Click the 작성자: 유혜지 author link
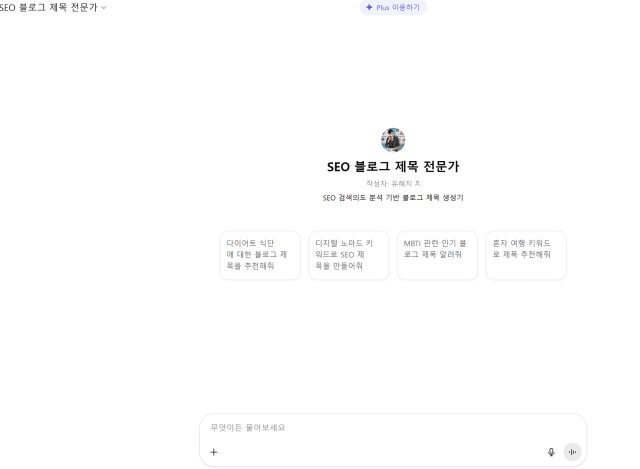Screen dimensions: 640x469 393,184
